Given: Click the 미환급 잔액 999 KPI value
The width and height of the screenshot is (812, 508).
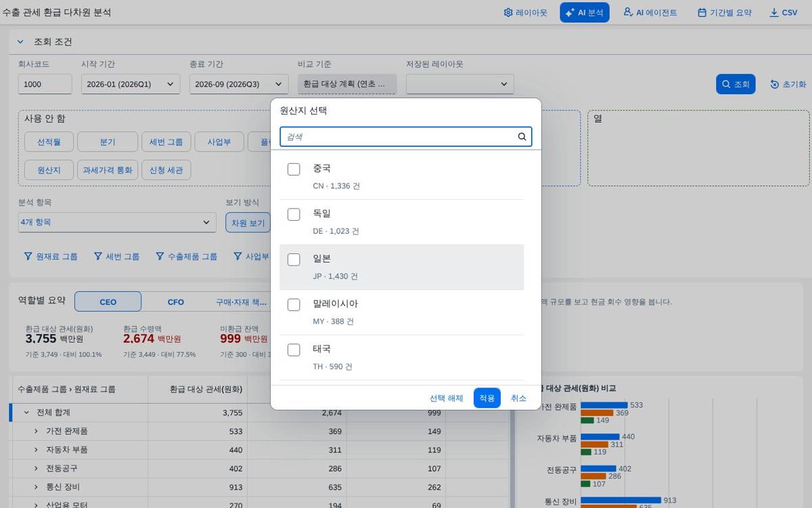Looking at the screenshot, I should pyautogui.click(x=231, y=339).
